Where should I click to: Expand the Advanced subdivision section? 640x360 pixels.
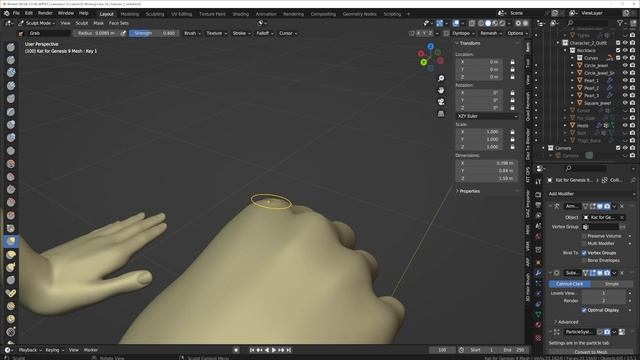coord(566,322)
